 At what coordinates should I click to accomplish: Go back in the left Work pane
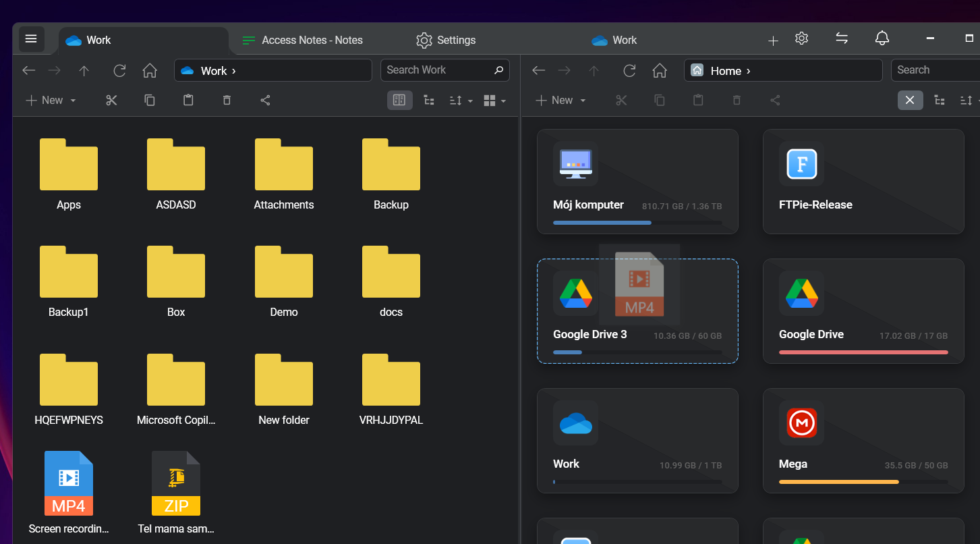tap(28, 70)
